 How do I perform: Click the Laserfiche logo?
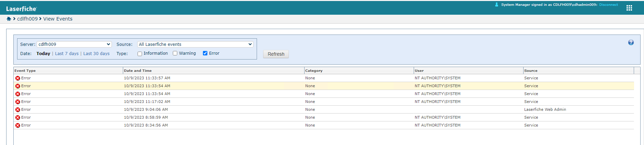[21, 9]
